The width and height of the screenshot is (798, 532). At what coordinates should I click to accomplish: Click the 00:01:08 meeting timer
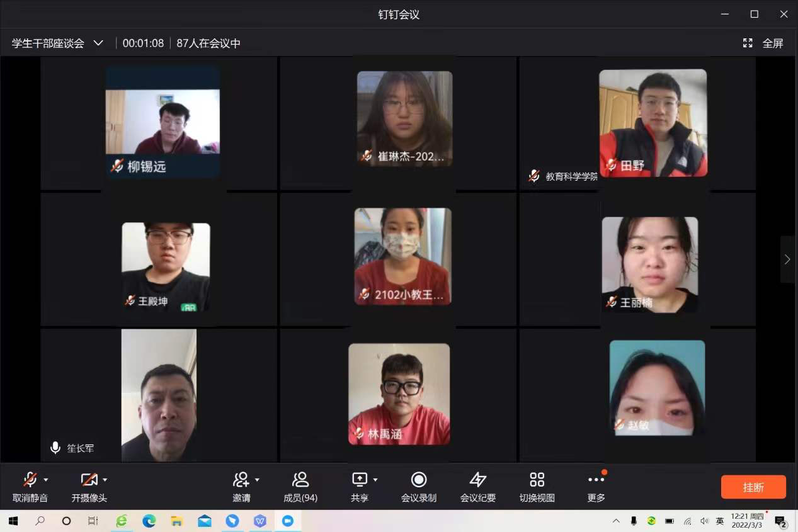[143, 43]
